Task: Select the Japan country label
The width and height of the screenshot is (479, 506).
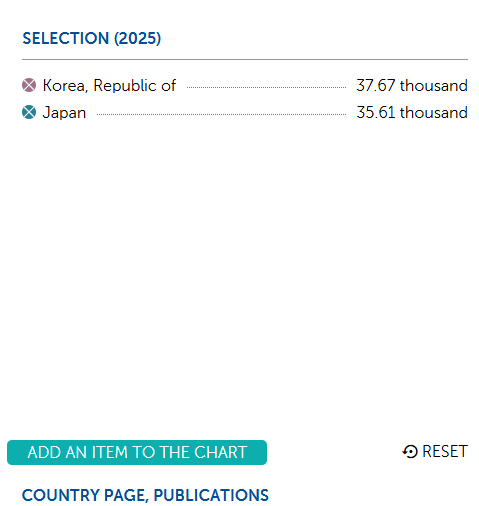Action: 64,113
